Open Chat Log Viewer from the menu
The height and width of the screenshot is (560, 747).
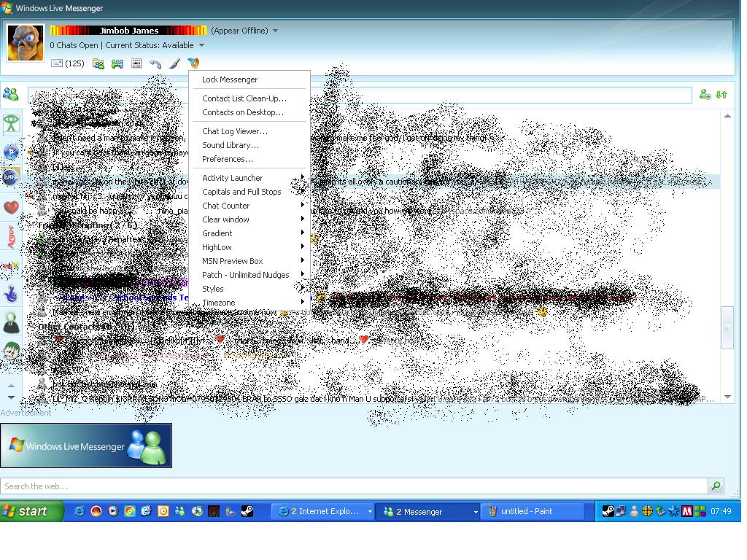click(235, 131)
